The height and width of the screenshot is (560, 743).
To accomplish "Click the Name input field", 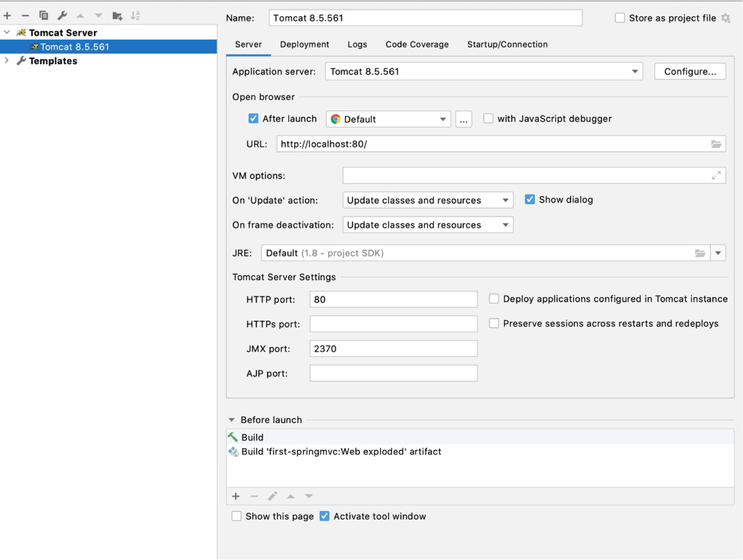I will (x=426, y=18).
